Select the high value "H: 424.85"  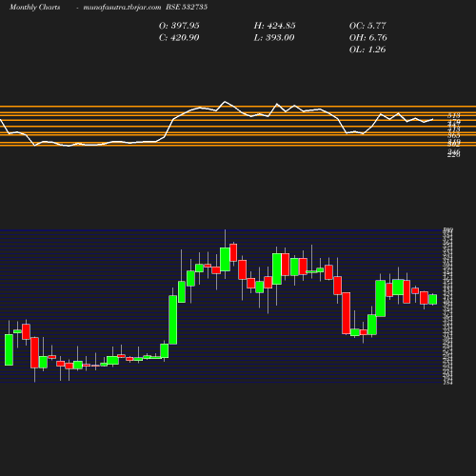(274, 26)
